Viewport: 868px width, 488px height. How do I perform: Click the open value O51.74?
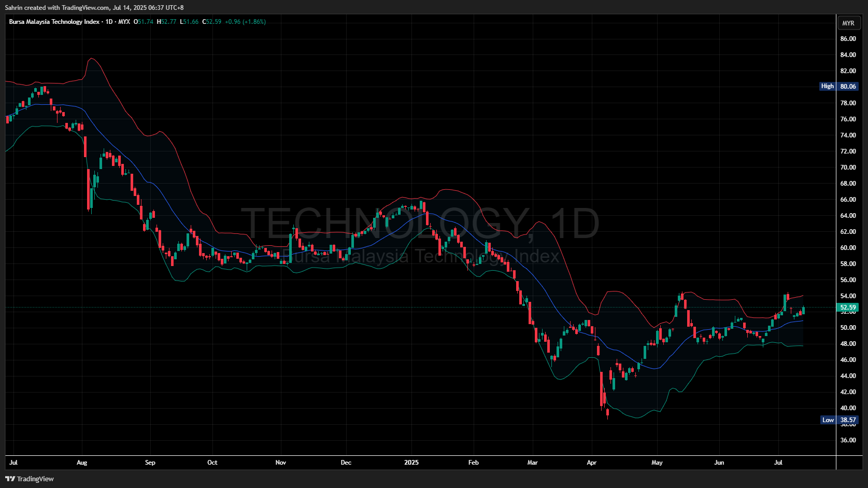point(144,22)
